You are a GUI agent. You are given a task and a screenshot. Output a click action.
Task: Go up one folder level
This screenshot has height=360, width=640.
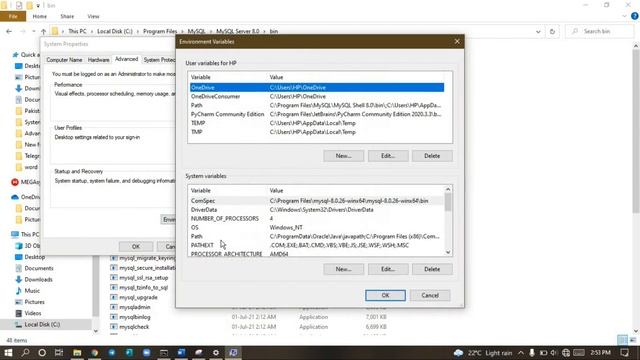(x=43, y=31)
